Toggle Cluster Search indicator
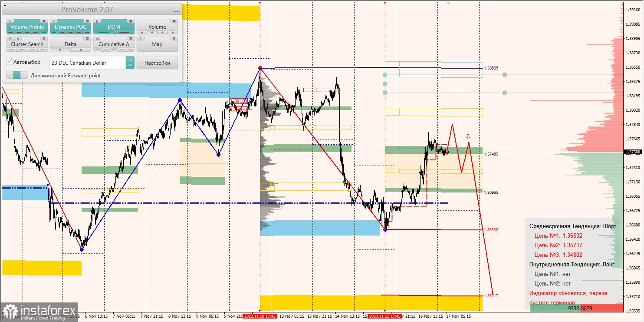The height and width of the screenshot is (322, 644). 27,44
